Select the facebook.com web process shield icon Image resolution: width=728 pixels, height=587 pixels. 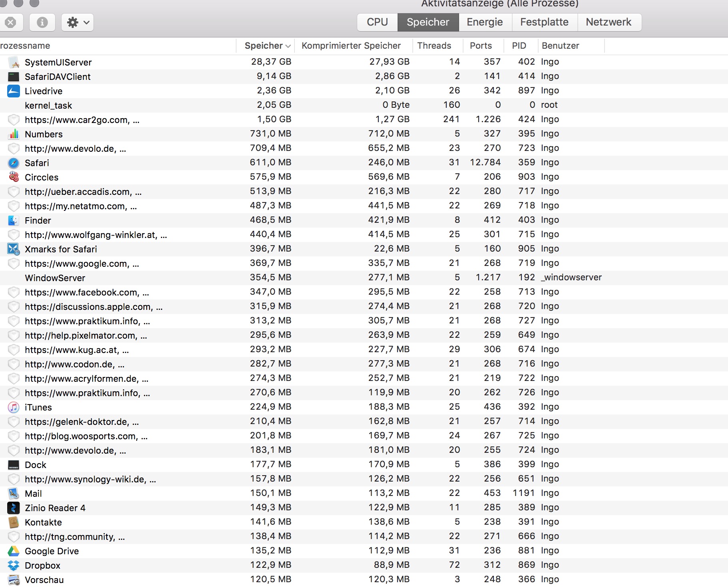(x=14, y=292)
